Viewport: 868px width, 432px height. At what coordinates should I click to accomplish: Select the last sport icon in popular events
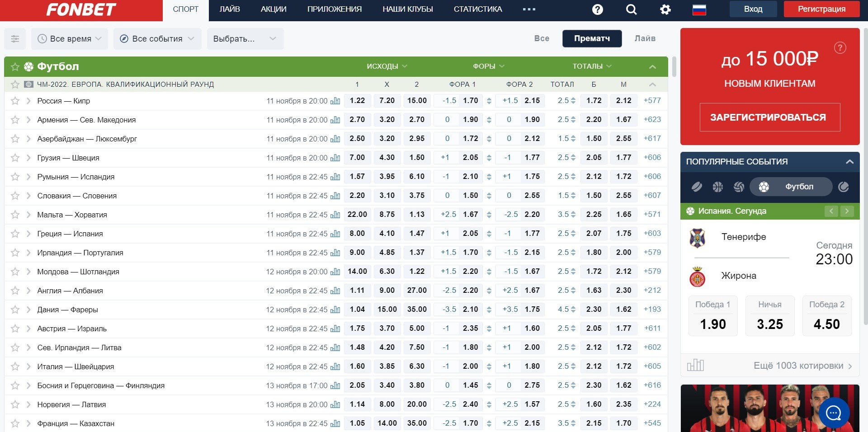pos(844,187)
